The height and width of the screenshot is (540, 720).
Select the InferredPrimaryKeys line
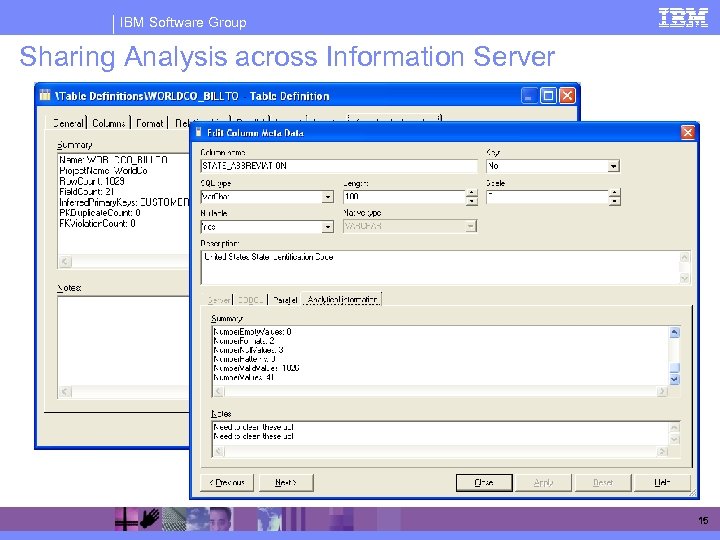click(x=124, y=202)
